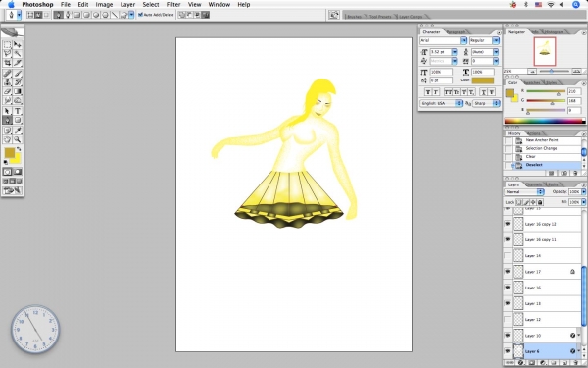Select the Path Selection tool
This screenshot has width=588, height=368.
coord(7,111)
